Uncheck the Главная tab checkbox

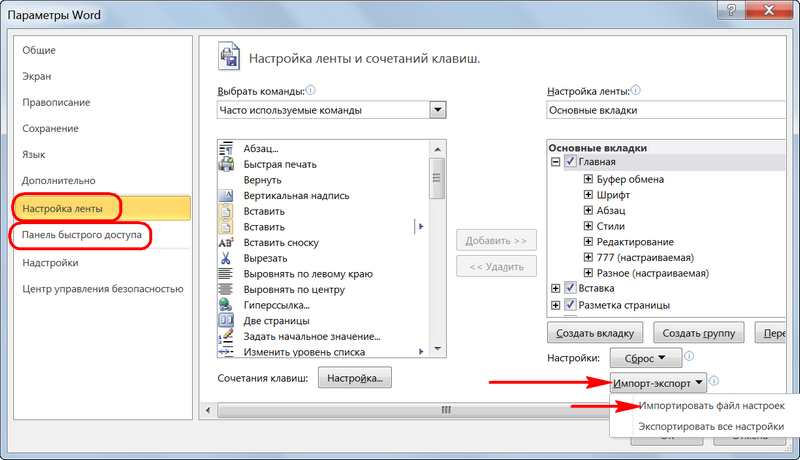(x=570, y=162)
